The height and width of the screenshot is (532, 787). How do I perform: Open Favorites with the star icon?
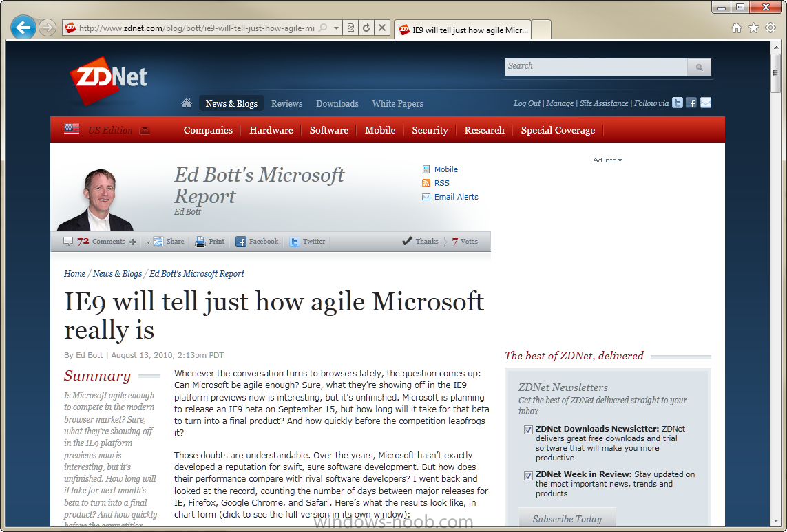pyautogui.click(x=753, y=28)
